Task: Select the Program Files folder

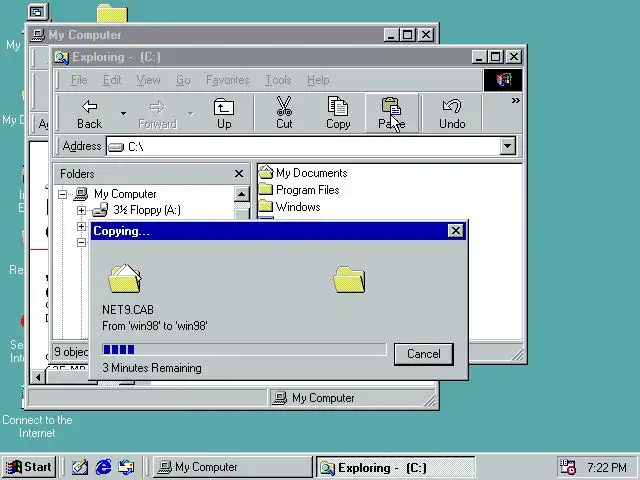Action: 299,190
